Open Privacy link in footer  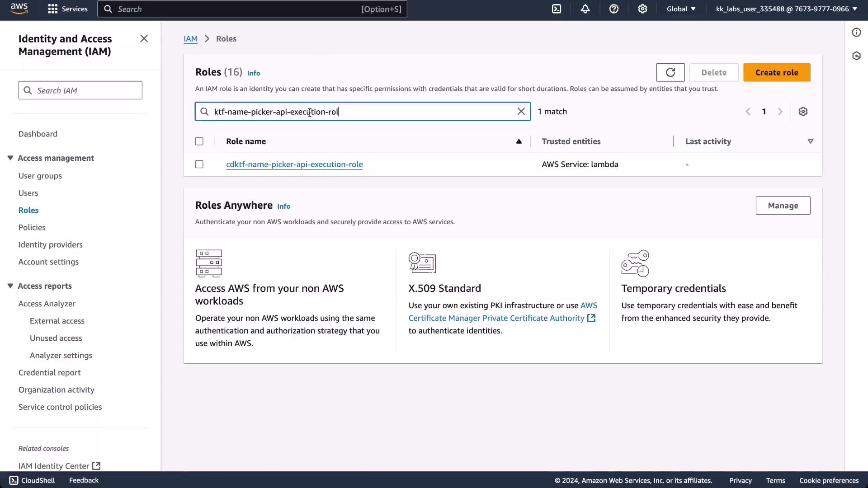741,480
